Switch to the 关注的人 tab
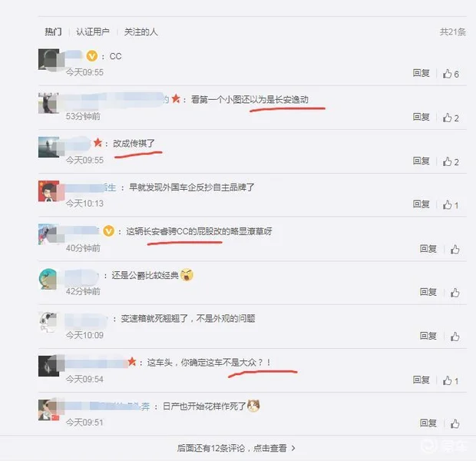The image size is (476, 461). [140, 32]
